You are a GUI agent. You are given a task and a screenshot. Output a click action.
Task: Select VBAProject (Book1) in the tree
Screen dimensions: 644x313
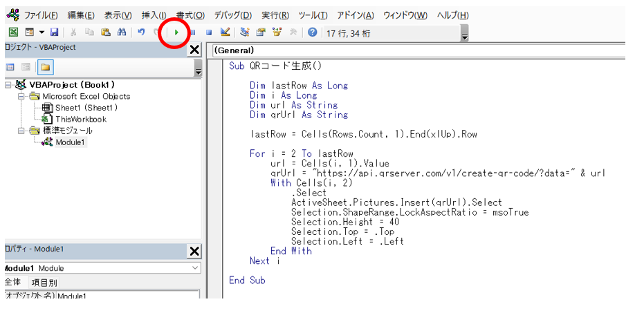click(x=72, y=85)
